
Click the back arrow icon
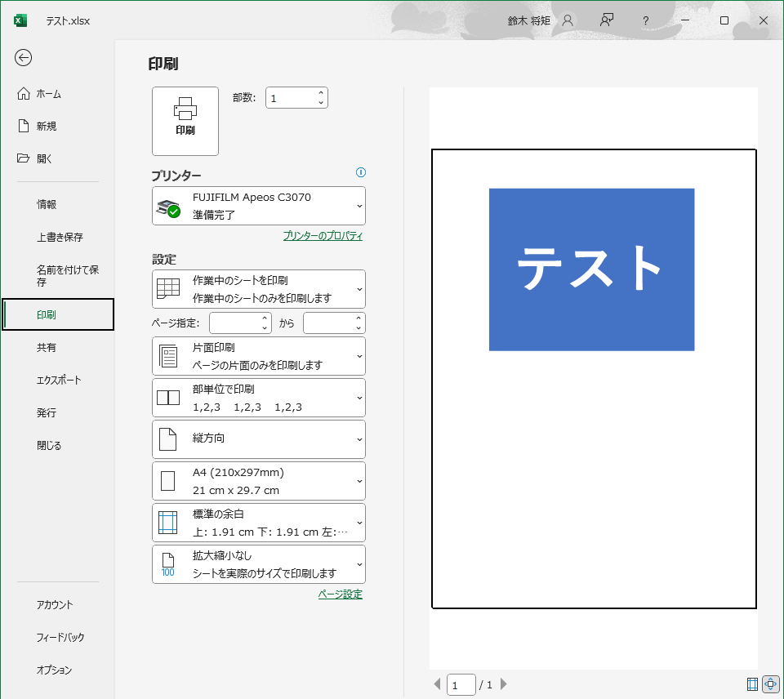point(23,57)
